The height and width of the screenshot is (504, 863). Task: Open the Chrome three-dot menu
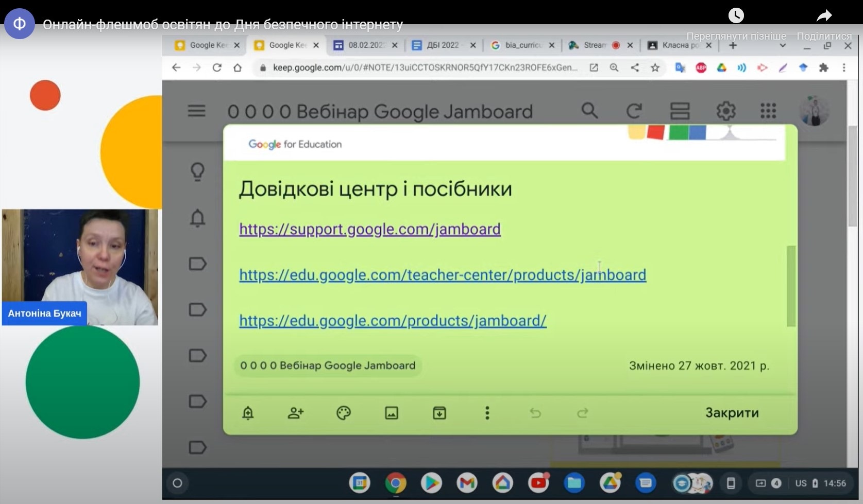tap(843, 67)
